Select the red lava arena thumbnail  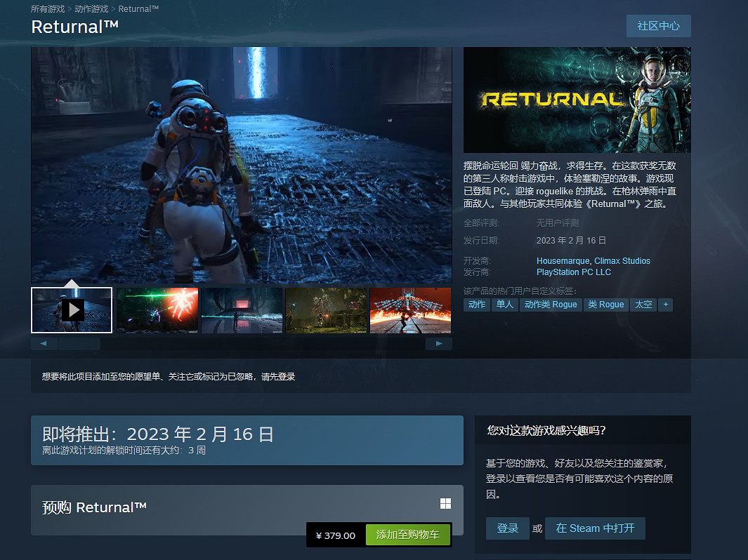(x=410, y=309)
